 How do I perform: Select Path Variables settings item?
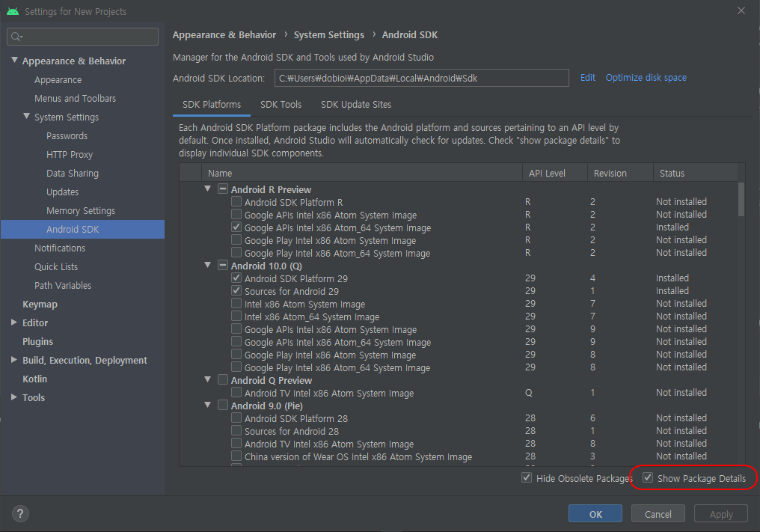(x=63, y=285)
